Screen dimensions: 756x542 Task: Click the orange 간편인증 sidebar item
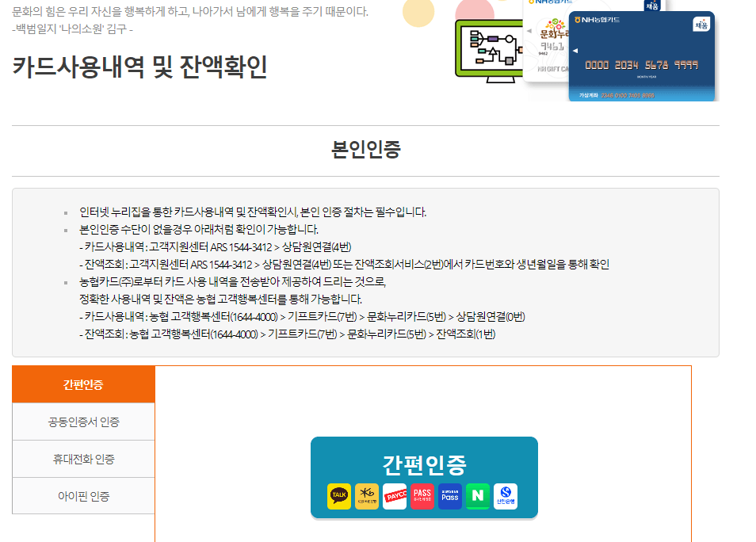coord(83,384)
